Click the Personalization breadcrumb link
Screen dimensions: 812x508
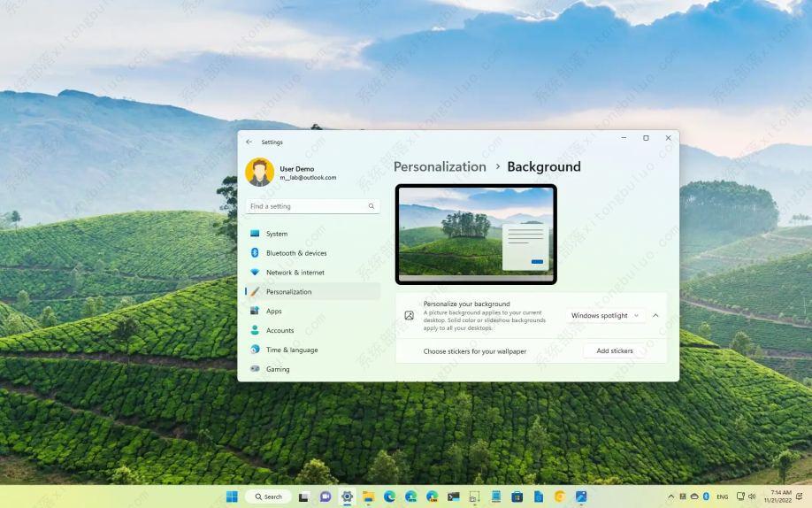tap(440, 166)
